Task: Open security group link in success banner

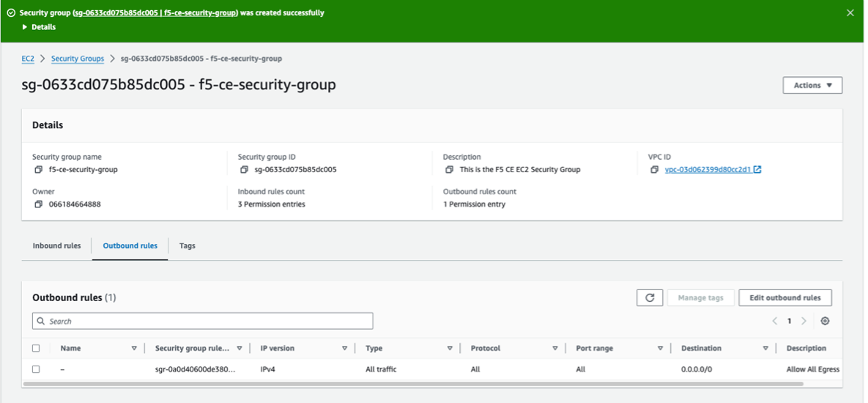Action: (x=155, y=12)
